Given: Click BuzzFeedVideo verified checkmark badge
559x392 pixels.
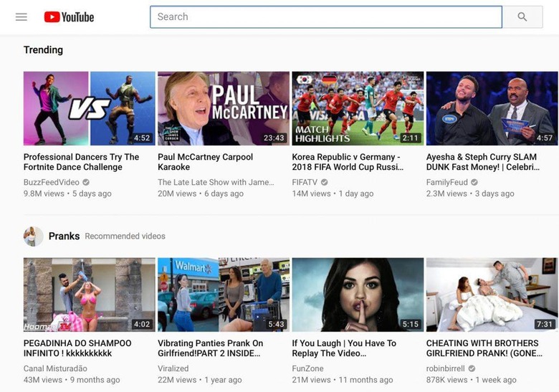Looking at the screenshot, I should (x=86, y=183).
